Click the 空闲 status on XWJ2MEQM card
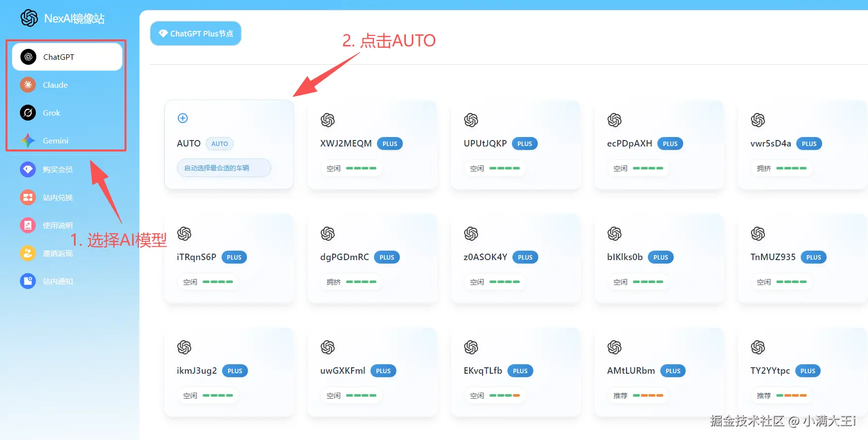Screen dimensions: 868x440 (x=334, y=168)
